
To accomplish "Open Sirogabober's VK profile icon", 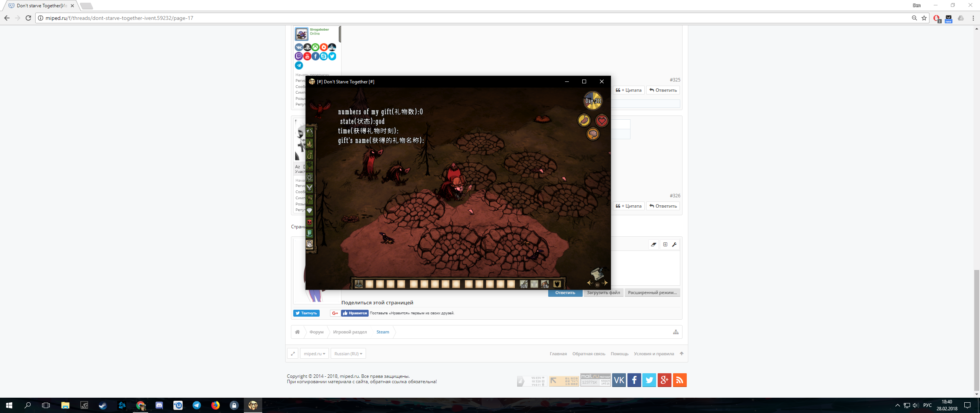I will tap(299, 47).
